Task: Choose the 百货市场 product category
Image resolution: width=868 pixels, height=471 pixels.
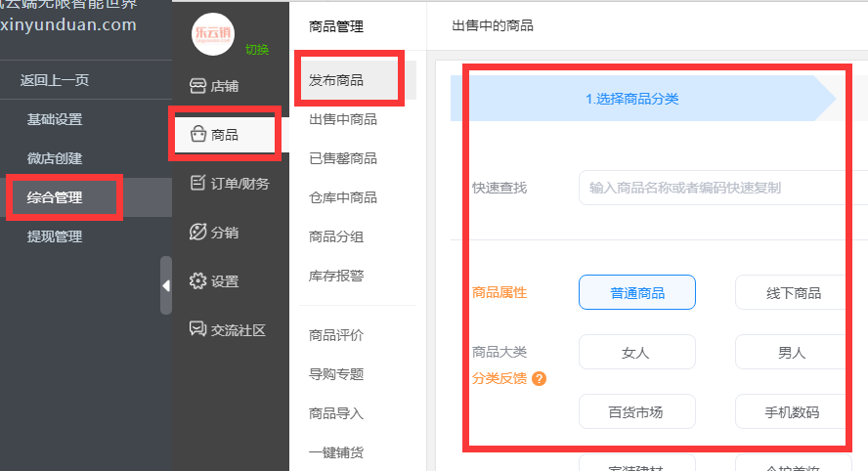Action: click(636, 412)
